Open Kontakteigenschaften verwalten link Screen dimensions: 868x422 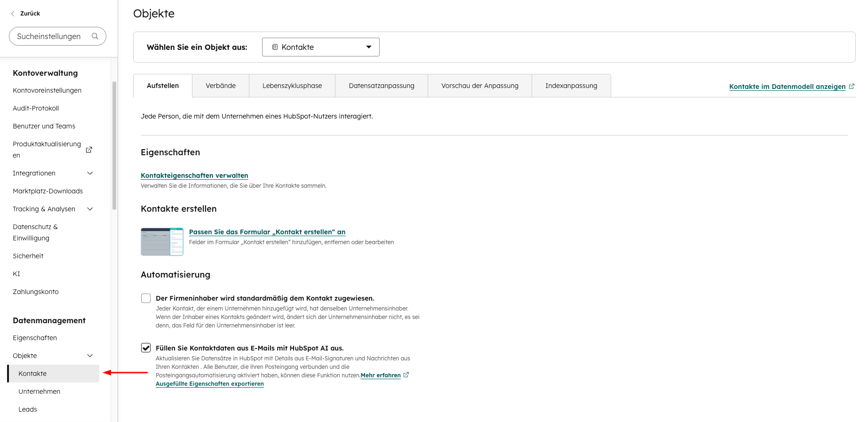pyautogui.click(x=194, y=175)
